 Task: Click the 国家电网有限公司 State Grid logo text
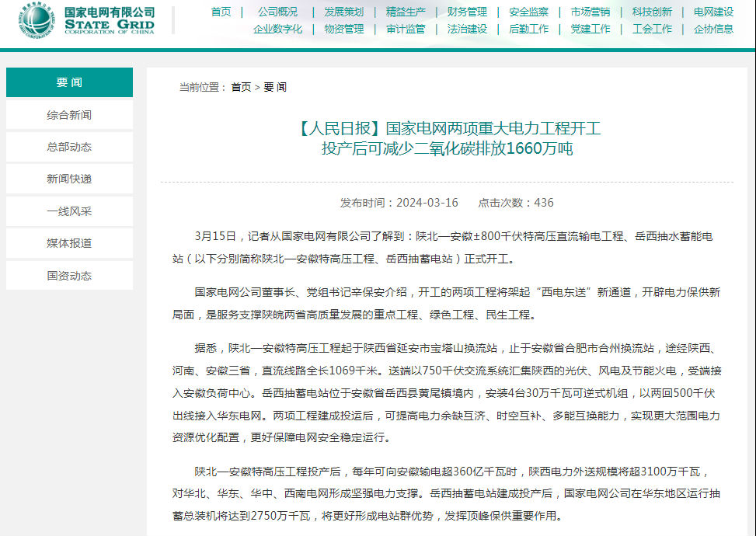(110, 20)
